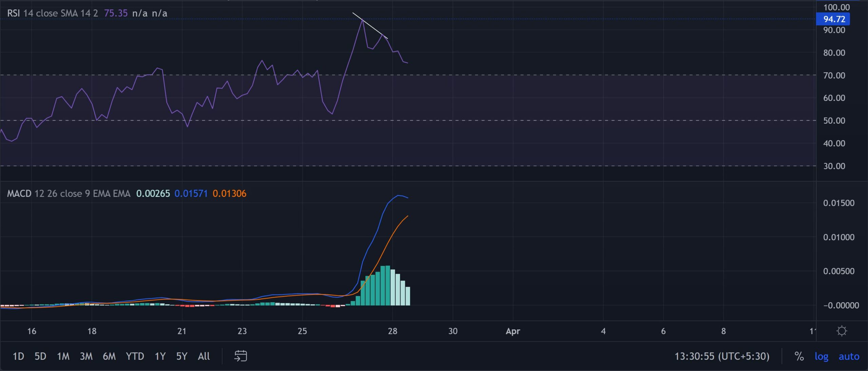Select the 5D timeframe
The width and height of the screenshot is (868, 371).
pyautogui.click(x=40, y=356)
